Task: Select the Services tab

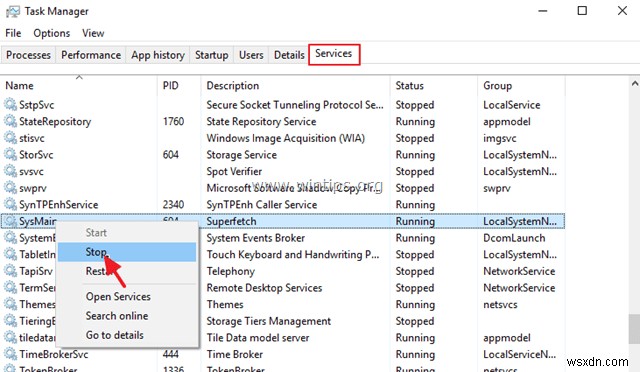Action: tap(334, 54)
